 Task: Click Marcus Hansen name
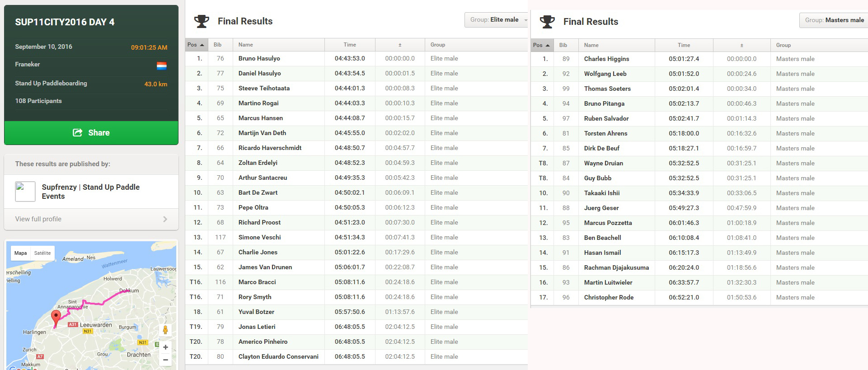coord(261,118)
